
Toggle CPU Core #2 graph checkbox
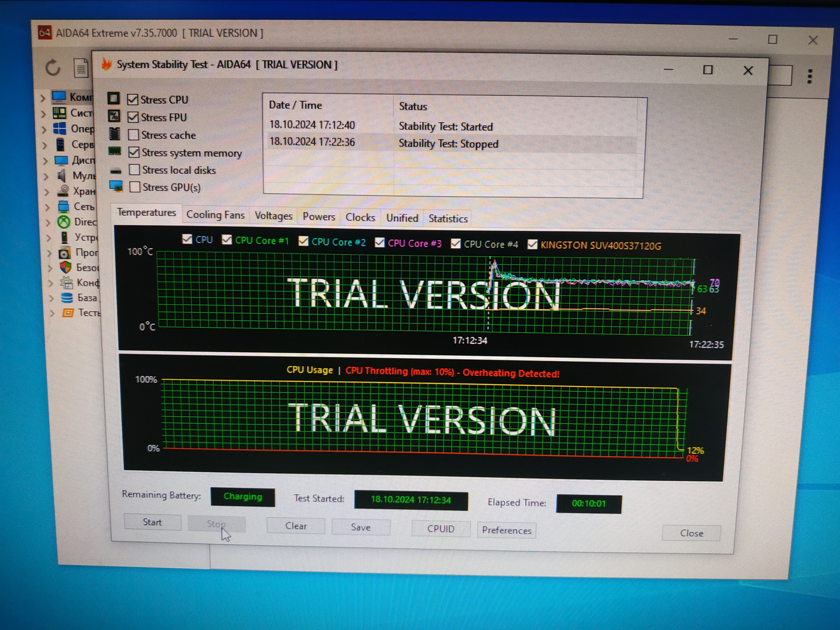303,241
